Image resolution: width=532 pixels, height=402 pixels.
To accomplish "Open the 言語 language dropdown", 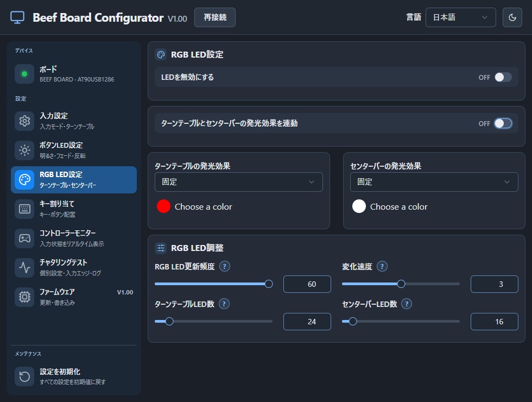I will (460, 17).
